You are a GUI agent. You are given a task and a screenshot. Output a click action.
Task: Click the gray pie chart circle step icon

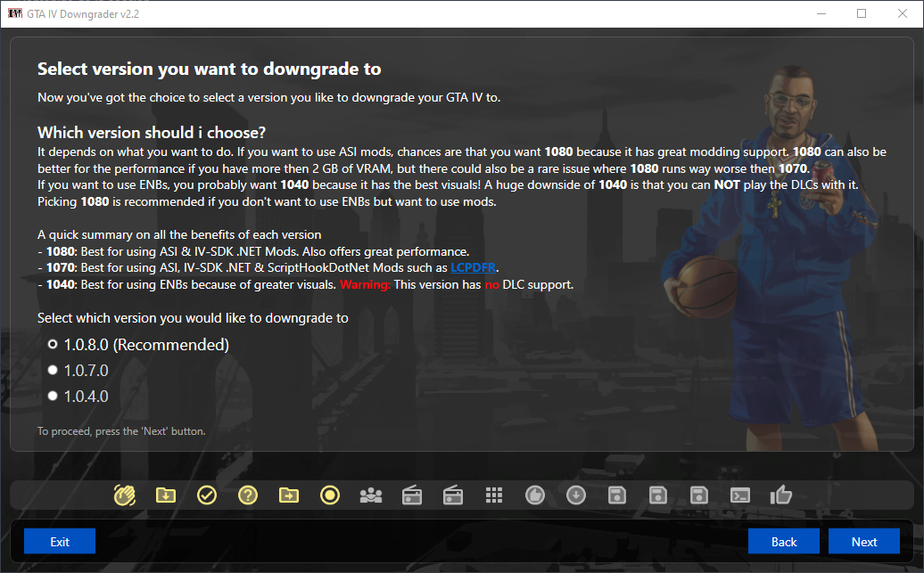click(535, 495)
